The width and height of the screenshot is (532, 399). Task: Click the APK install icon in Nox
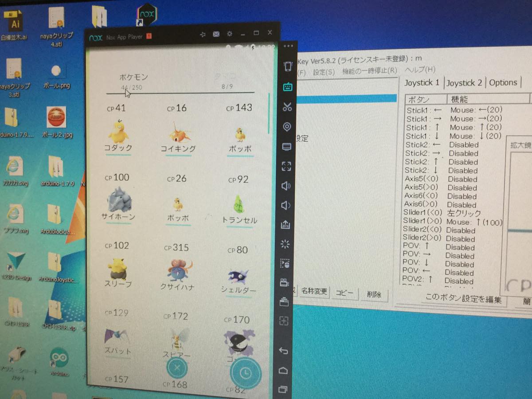[x=286, y=225]
